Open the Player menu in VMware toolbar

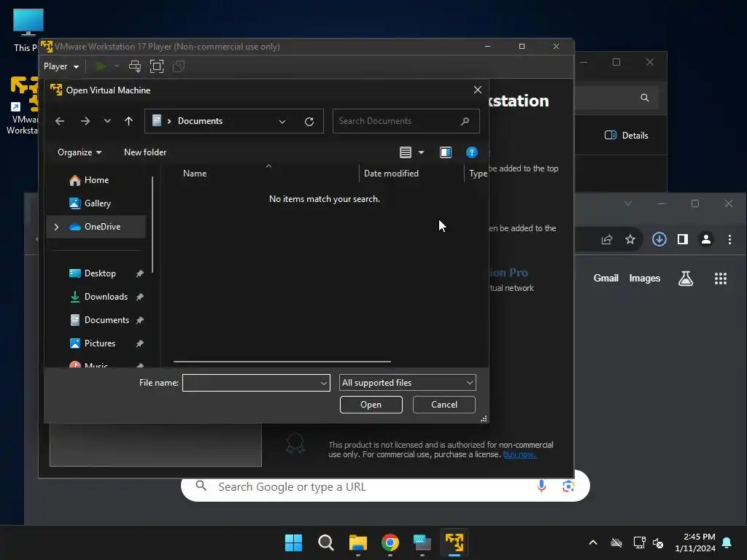coord(61,66)
